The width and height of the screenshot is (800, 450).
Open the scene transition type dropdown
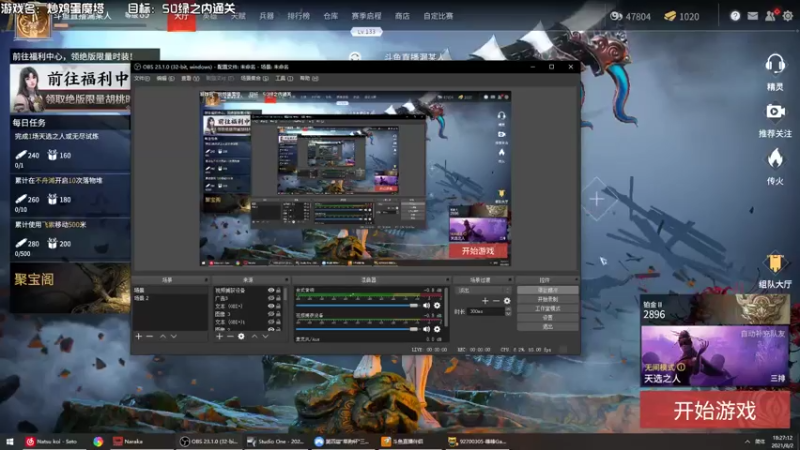pyautogui.click(x=483, y=290)
